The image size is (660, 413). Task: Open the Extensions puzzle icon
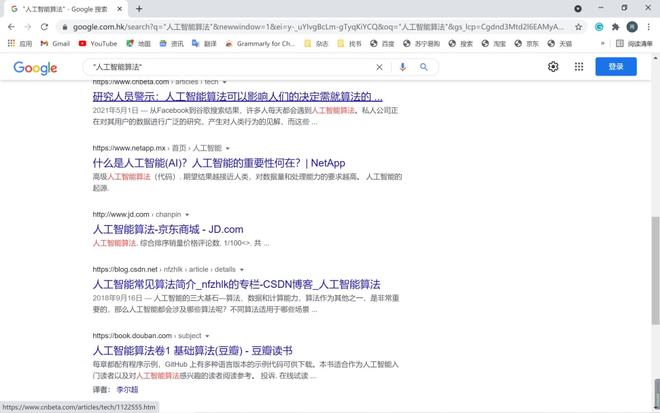click(x=615, y=27)
